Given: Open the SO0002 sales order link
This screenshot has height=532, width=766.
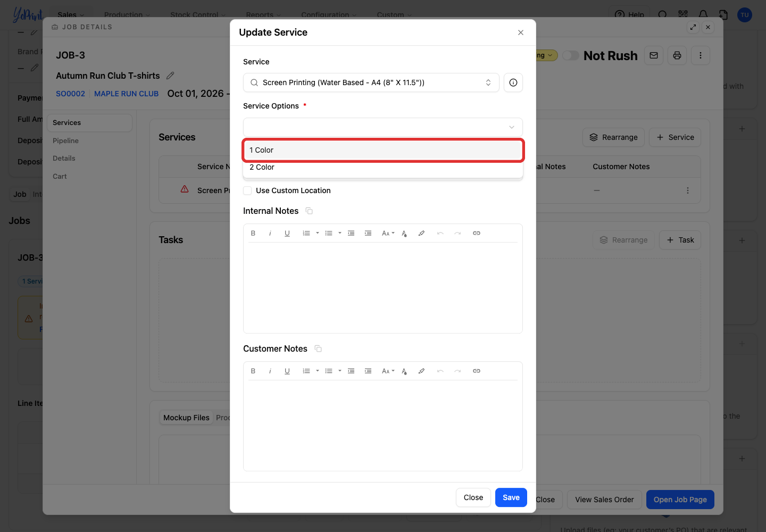Looking at the screenshot, I should click(x=70, y=94).
